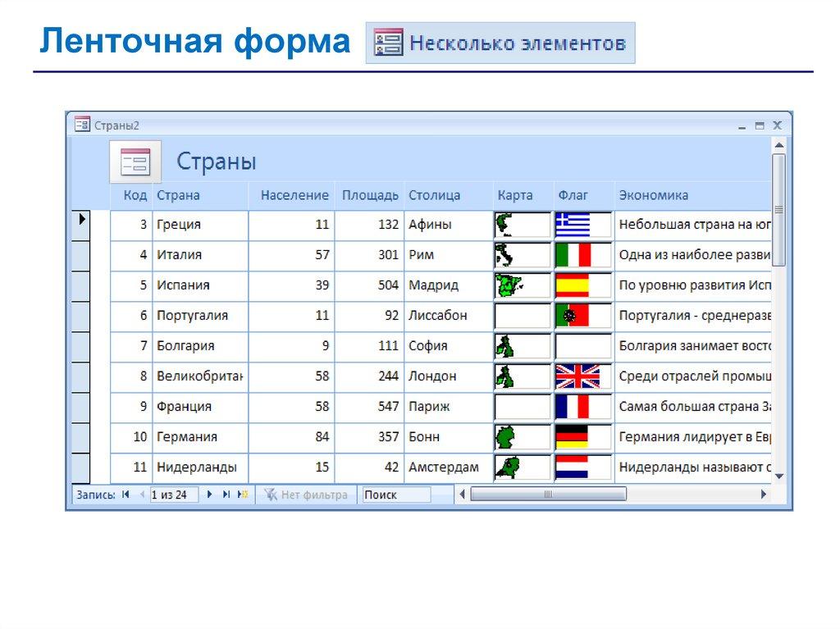This screenshot has height=629, width=840.
Task: Go to the first record in navigation bar
Action: tap(126, 495)
